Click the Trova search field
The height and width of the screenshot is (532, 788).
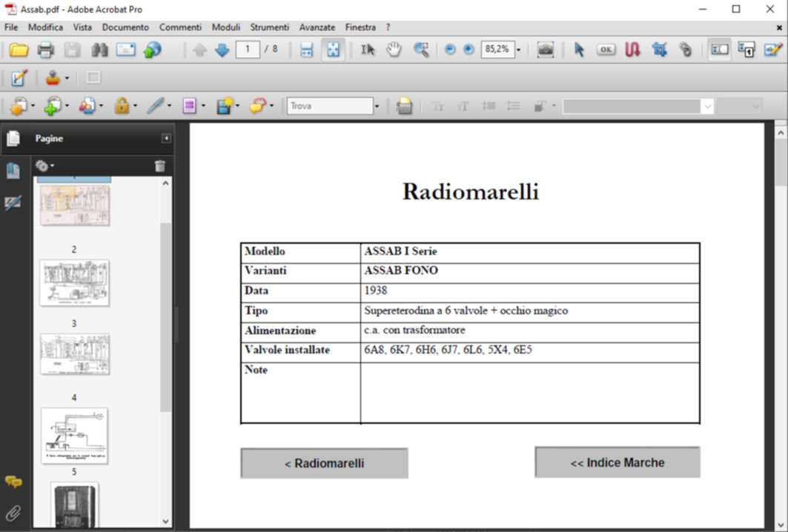330,106
